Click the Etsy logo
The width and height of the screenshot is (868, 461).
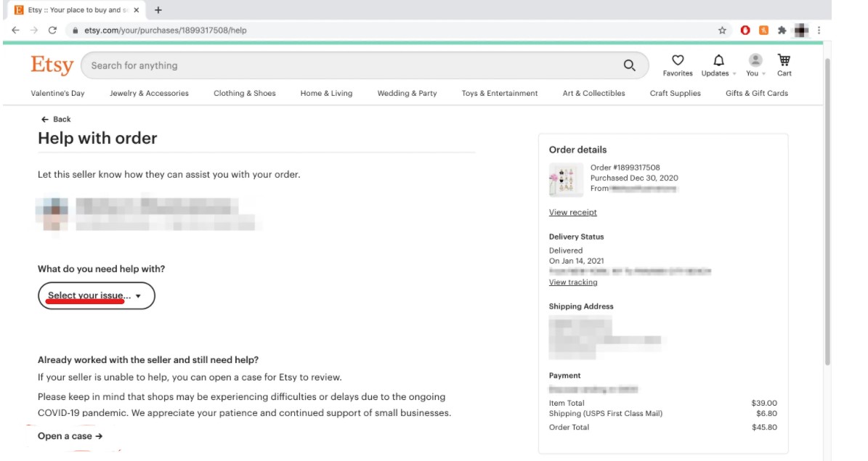[x=52, y=65]
